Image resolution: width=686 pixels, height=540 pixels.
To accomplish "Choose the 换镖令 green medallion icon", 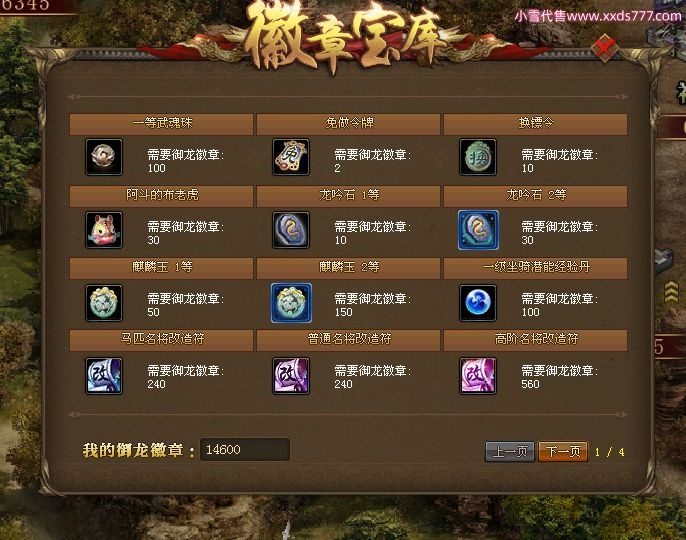I will 478,157.
